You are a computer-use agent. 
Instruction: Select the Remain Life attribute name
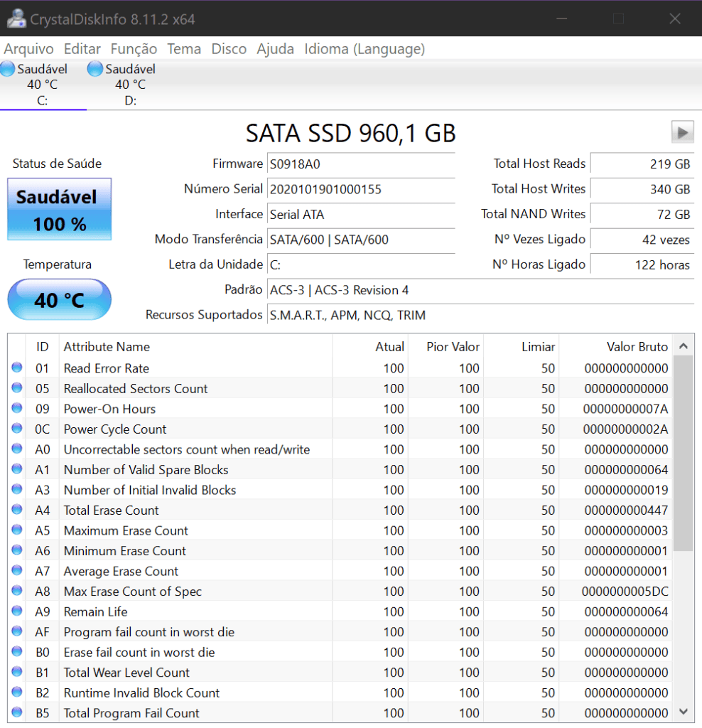click(96, 611)
